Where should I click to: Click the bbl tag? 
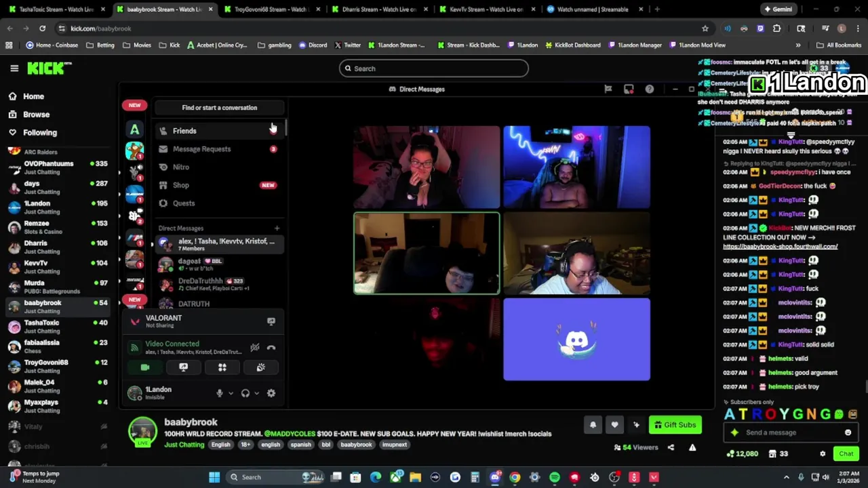point(326,445)
